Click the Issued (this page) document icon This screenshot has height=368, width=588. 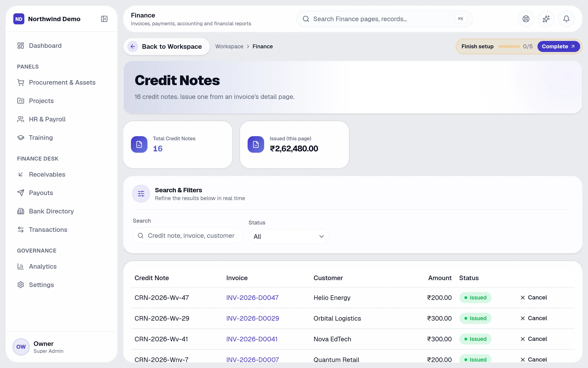[x=256, y=144]
